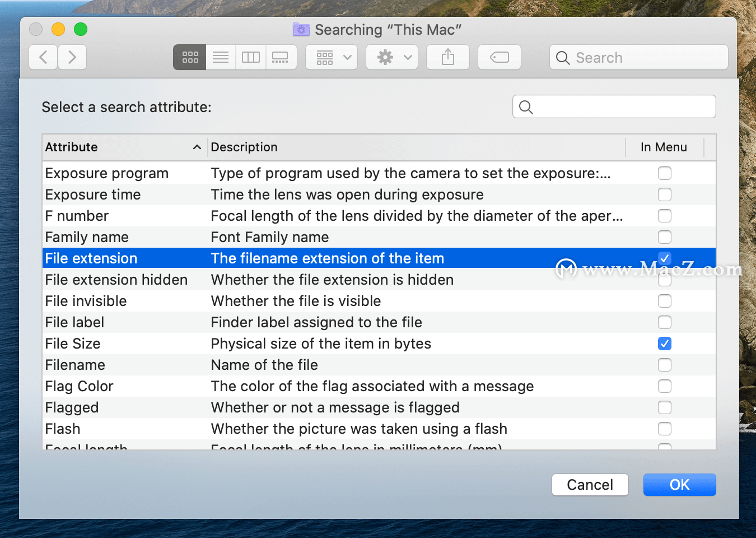Click the Edit Tags toolbar icon
Screen dimensions: 756x538
pos(500,57)
